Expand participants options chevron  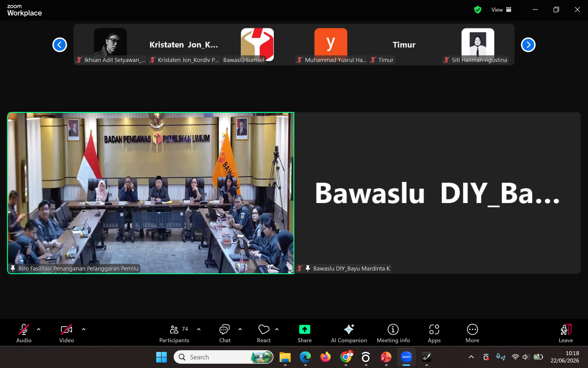pos(199,329)
